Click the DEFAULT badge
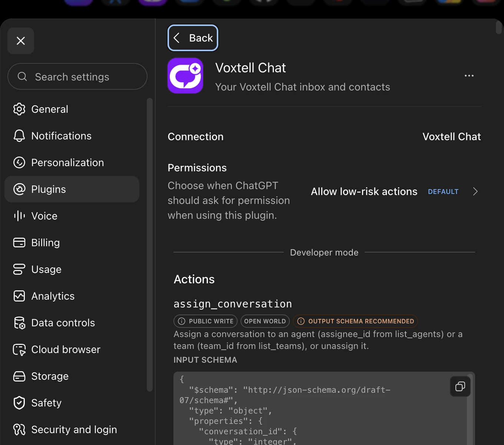504x445 pixels. point(443,192)
